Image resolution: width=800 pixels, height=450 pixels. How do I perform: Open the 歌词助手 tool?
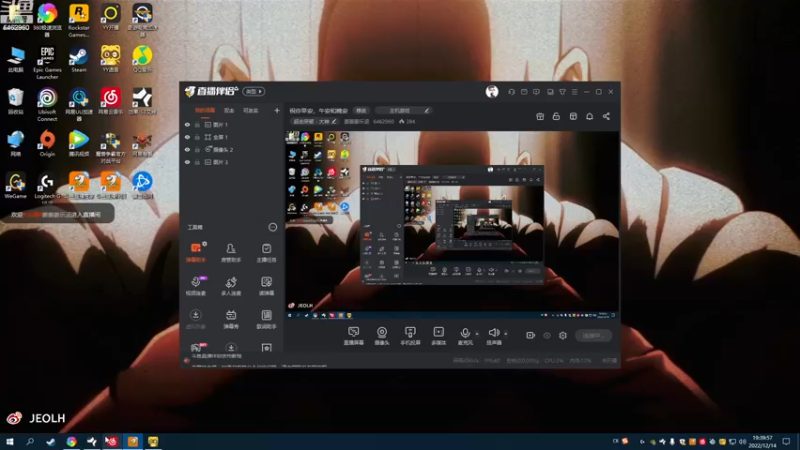[x=266, y=319]
